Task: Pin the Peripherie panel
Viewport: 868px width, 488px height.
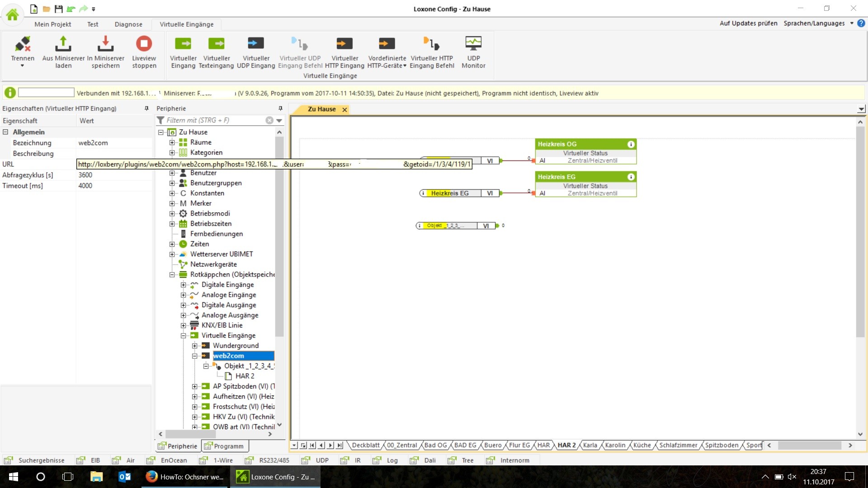Action: pyautogui.click(x=280, y=108)
